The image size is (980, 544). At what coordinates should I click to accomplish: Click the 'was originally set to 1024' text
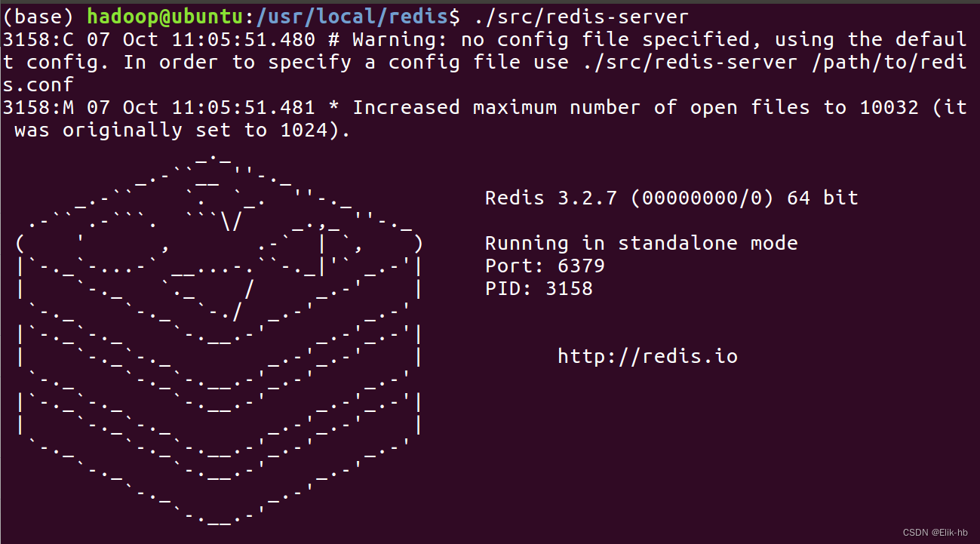(x=177, y=130)
